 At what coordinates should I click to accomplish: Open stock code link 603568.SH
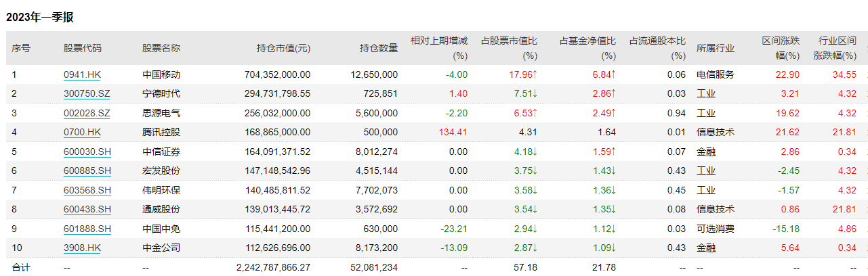tap(87, 190)
